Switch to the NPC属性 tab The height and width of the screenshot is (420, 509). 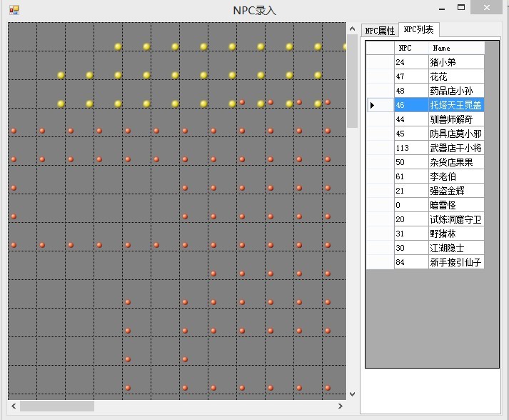(379, 31)
